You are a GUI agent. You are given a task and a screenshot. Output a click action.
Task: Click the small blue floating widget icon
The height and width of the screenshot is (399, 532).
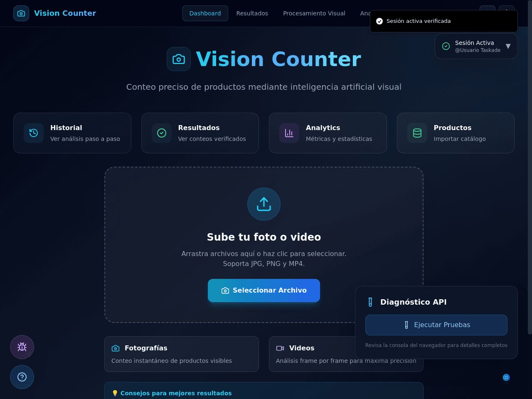[506, 377]
